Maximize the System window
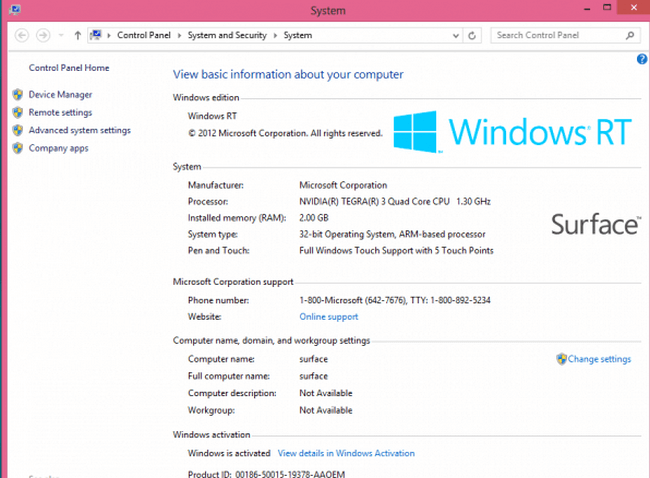The height and width of the screenshot is (478, 650). click(607, 7)
